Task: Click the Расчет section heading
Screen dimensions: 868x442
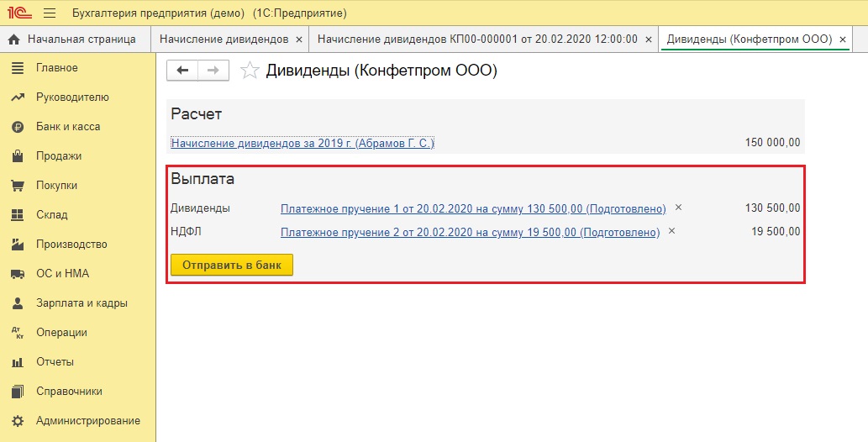Action: coord(196,114)
